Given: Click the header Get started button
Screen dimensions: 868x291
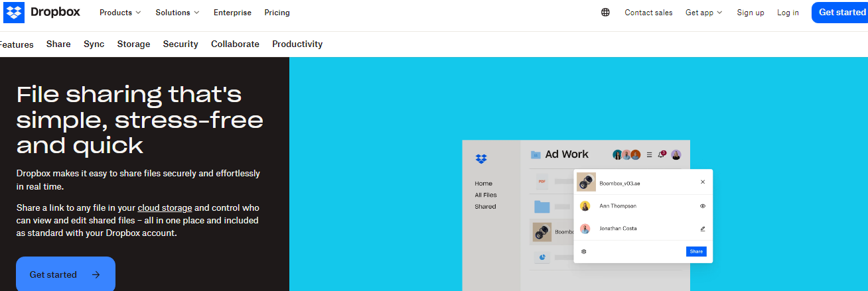Looking at the screenshot, I should pos(840,12).
